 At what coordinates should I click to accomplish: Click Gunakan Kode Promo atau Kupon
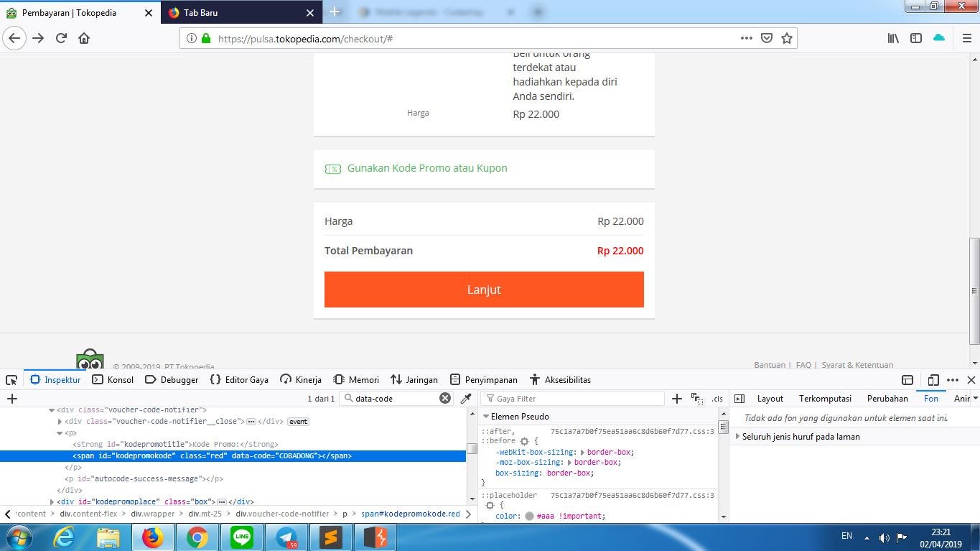[x=427, y=168]
